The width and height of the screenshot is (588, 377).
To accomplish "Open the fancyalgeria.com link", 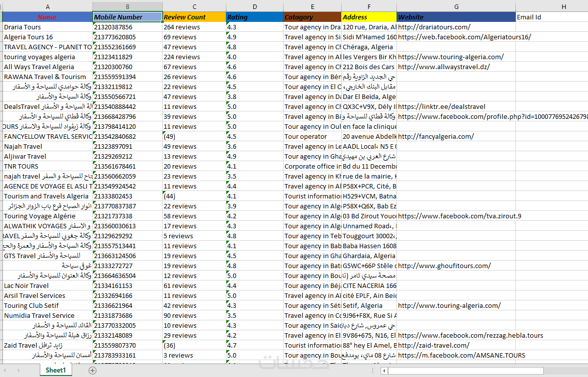I will [436, 136].
